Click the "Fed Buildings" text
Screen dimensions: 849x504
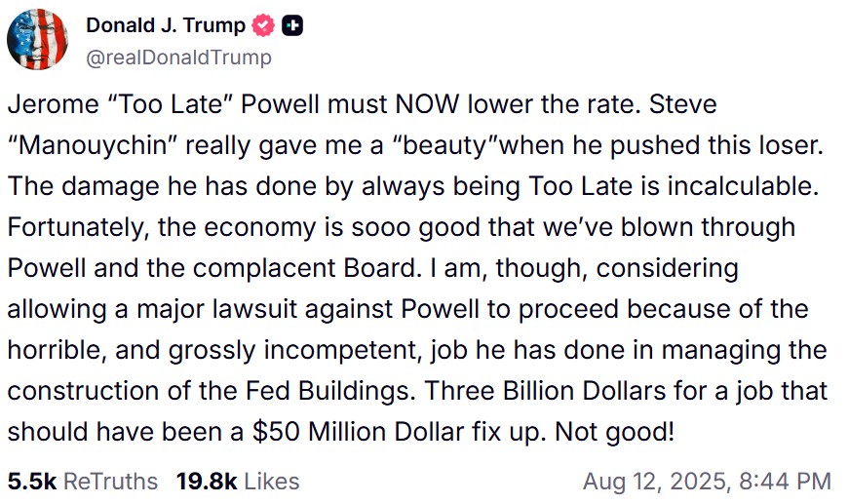330,390
